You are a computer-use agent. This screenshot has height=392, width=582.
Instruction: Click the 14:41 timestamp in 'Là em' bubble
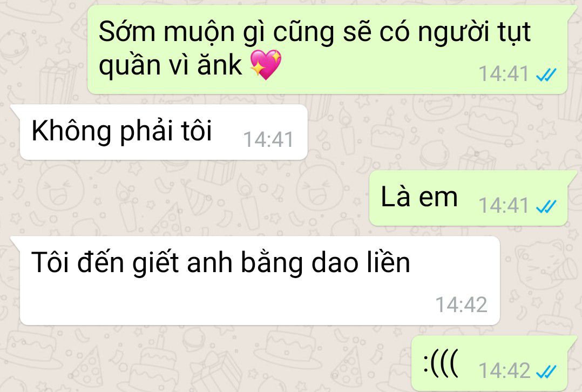[503, 205]
